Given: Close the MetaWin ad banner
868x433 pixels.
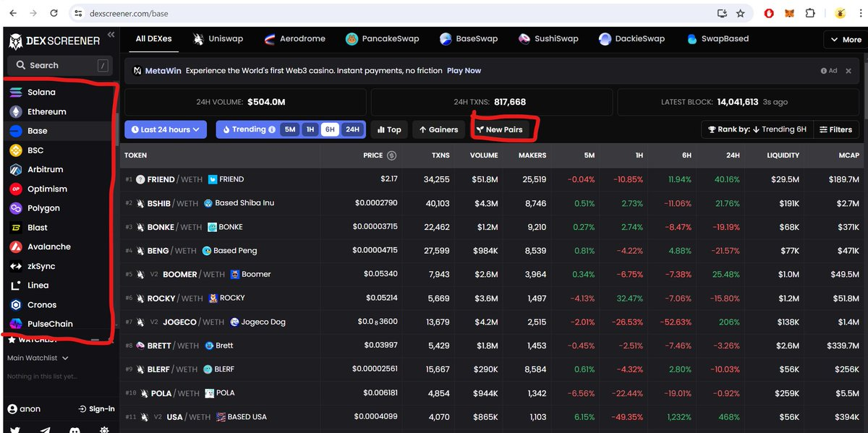Looking at the screenshot, I should 847,71.
